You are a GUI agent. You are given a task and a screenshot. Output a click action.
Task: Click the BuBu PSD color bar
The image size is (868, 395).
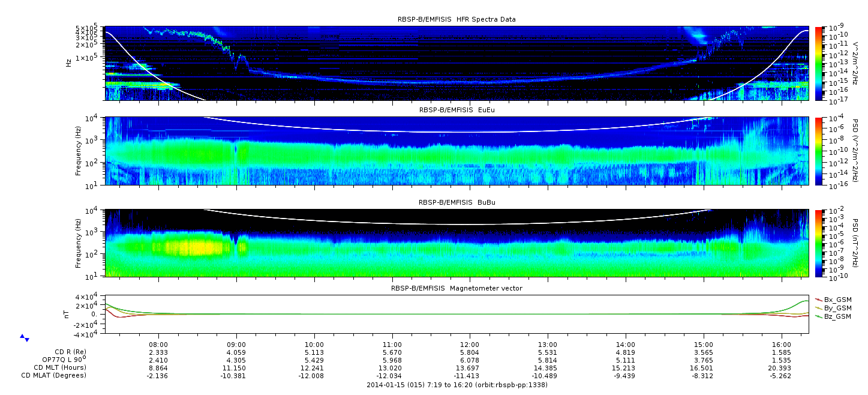pos(819,243)
